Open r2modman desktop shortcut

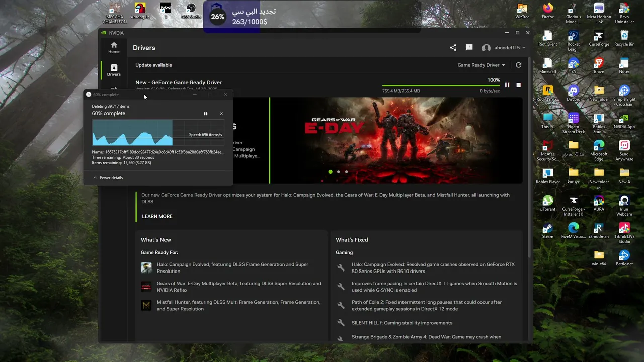[x=599, y=231]
